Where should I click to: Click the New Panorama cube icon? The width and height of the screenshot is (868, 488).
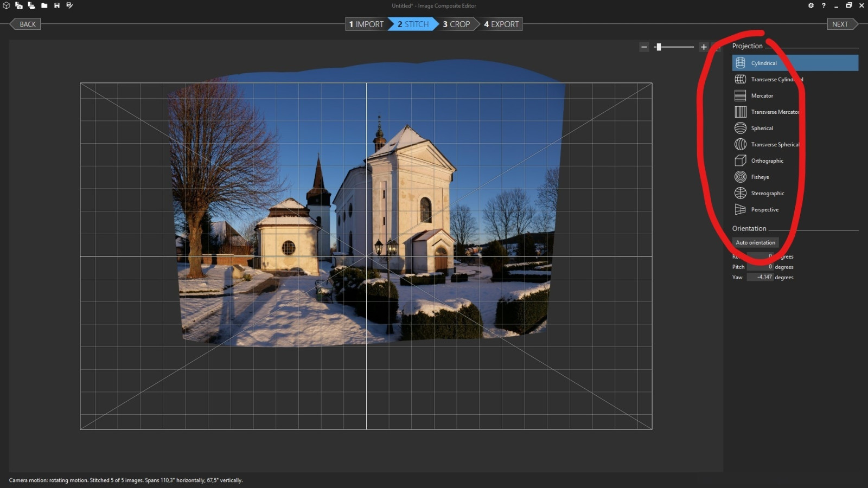pos(7,5)
